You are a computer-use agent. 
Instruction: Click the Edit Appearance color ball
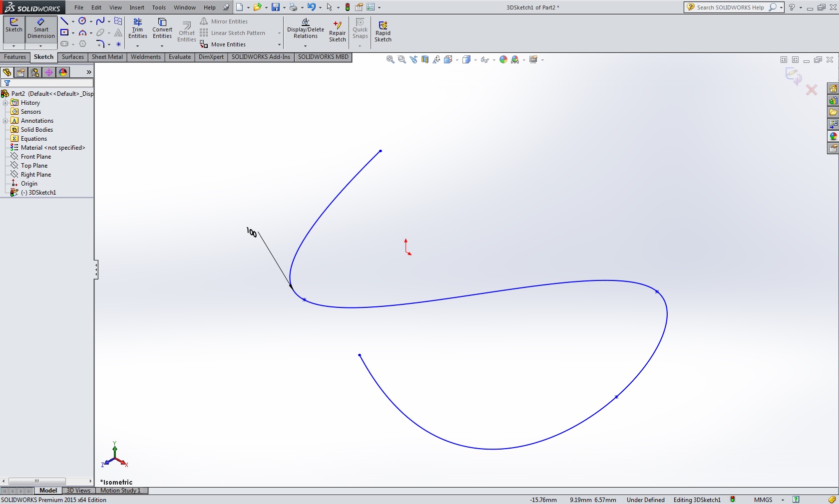pos(503,59)
